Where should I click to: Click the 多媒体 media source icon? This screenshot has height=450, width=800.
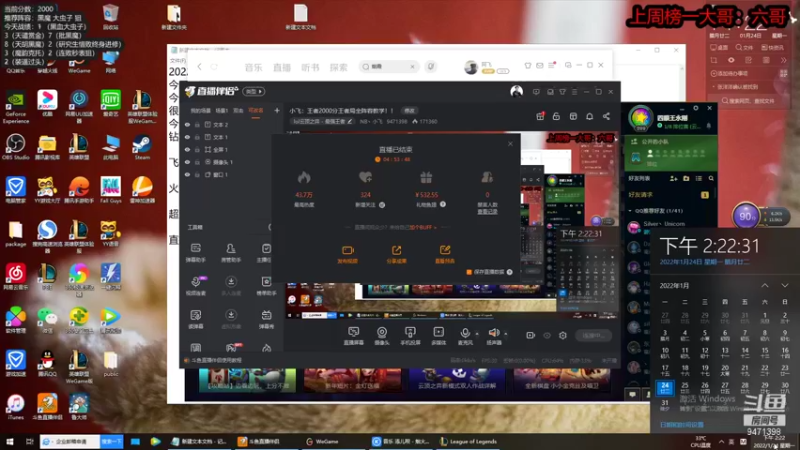tap(438, 336)
